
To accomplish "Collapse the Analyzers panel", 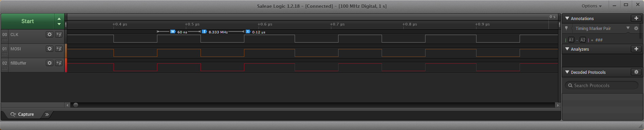I will pos(567,49).
